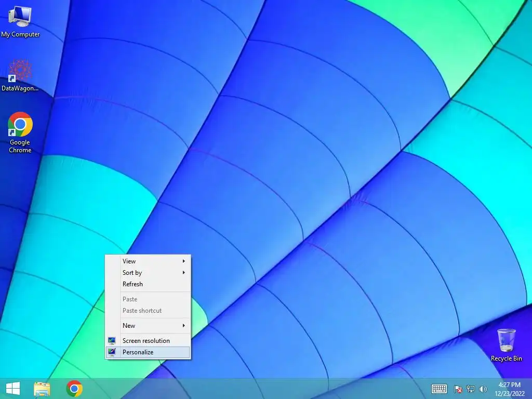Expand the arrow next to Sort by
532x399 pixels.
[183, 272]
